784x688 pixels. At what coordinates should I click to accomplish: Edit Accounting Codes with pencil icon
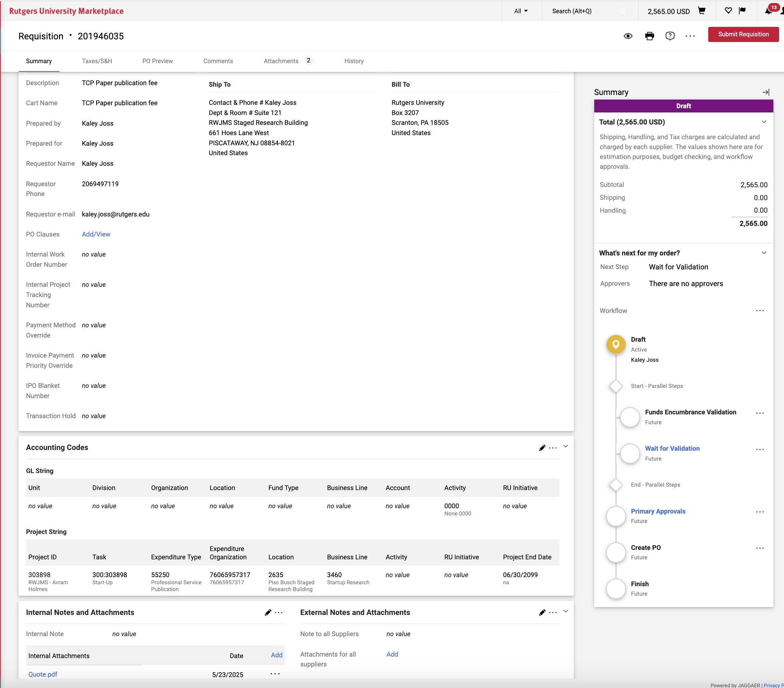pyautogui.click(x=542, y=448)
